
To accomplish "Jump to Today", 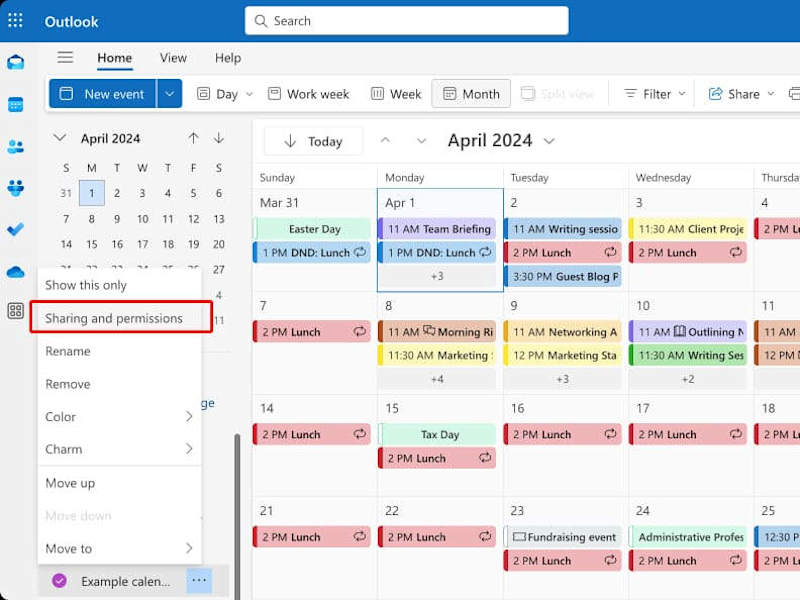I will tap(313, 141).
